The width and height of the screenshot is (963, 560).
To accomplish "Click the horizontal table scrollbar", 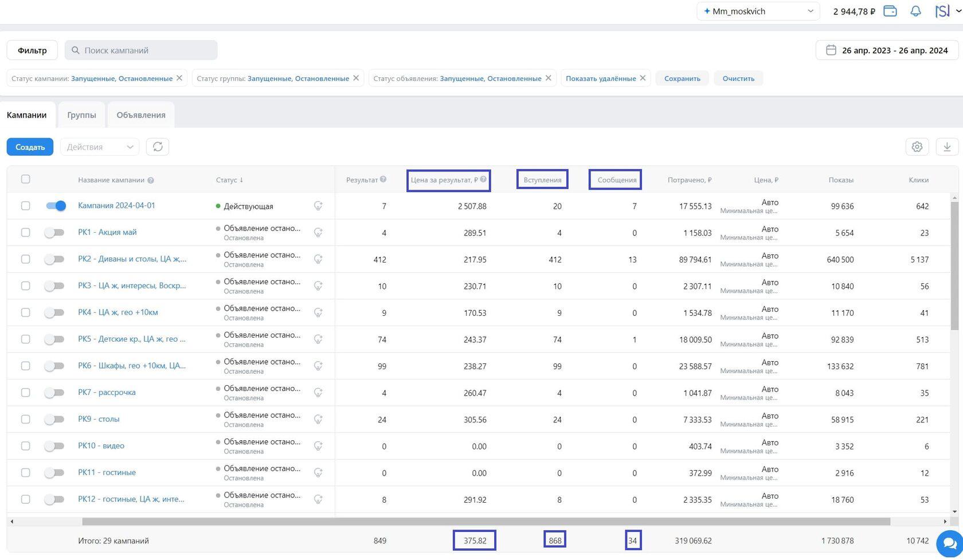I will pyautogui.click(x=486, y=522).
